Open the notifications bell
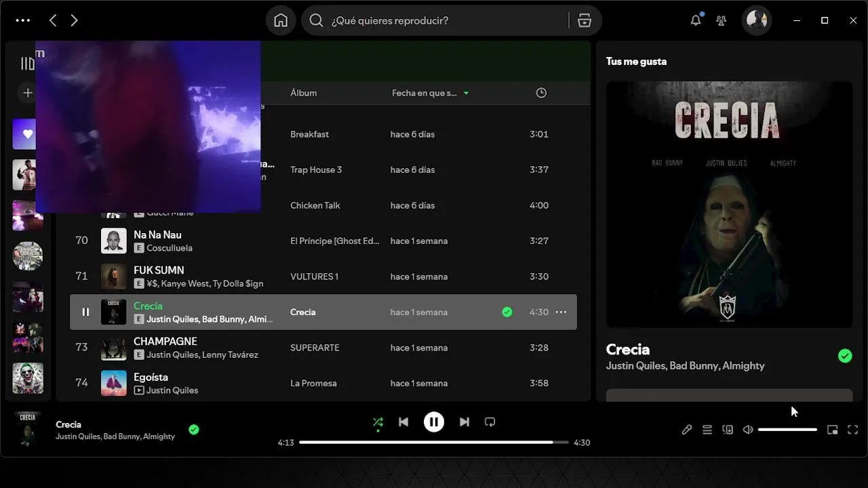 (x=696, y=20)
